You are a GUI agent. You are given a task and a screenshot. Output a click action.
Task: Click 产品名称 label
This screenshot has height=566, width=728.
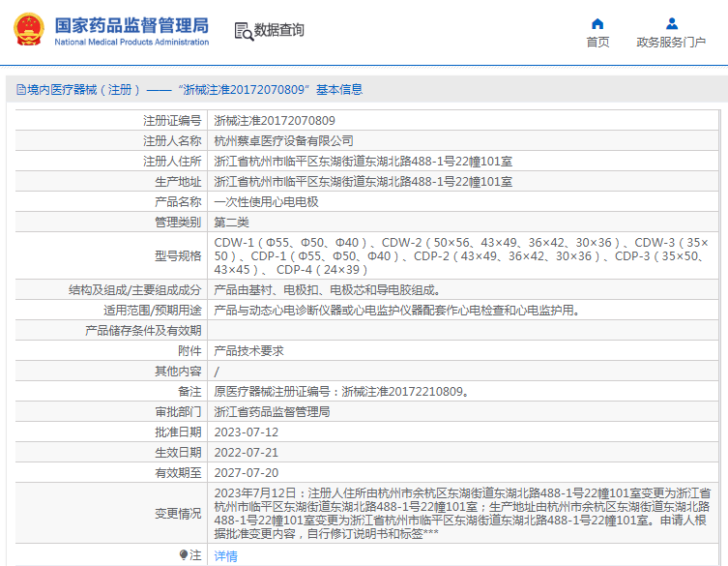178,202
